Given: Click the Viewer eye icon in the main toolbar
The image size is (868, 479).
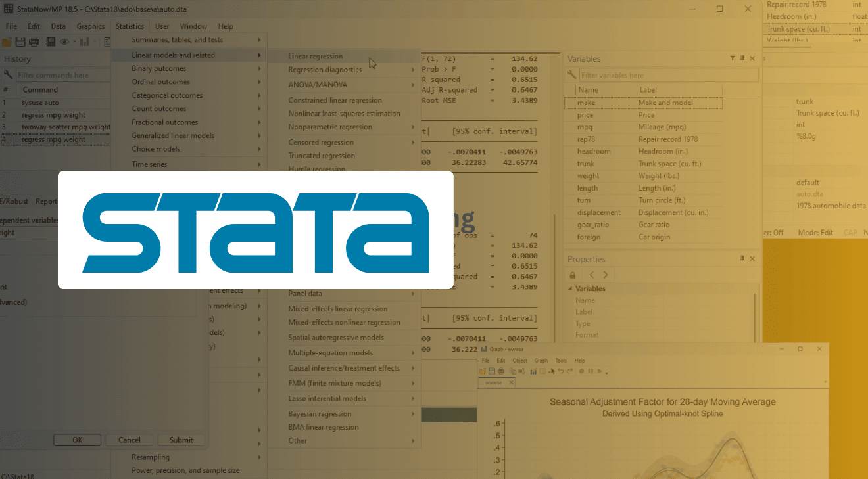Looking at the screenshot, I should point(64,41).
